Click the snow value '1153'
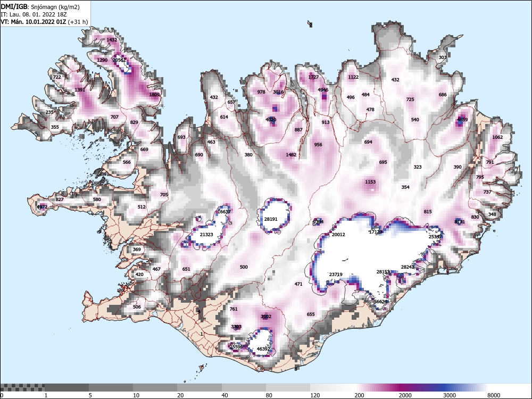The width and height of the screenshot is (532, 399). [370, 182]
